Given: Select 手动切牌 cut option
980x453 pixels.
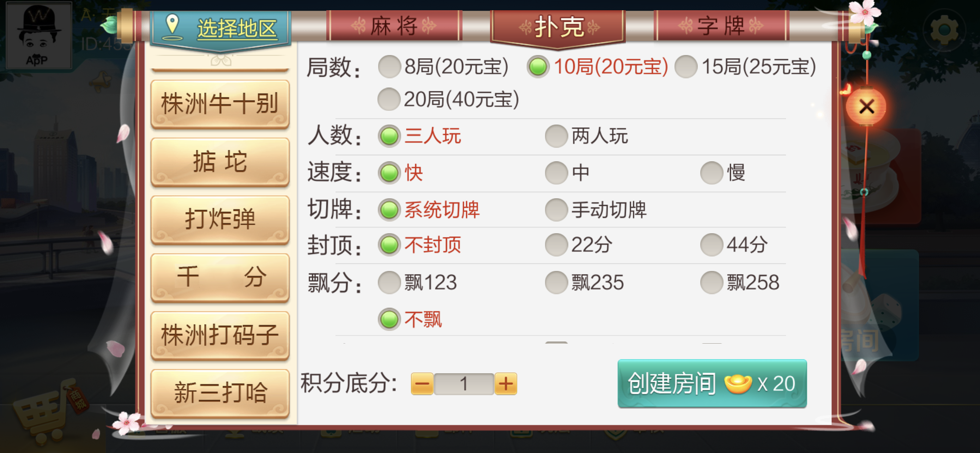Looking at the screenshot, I should click(x=596, y=210).
